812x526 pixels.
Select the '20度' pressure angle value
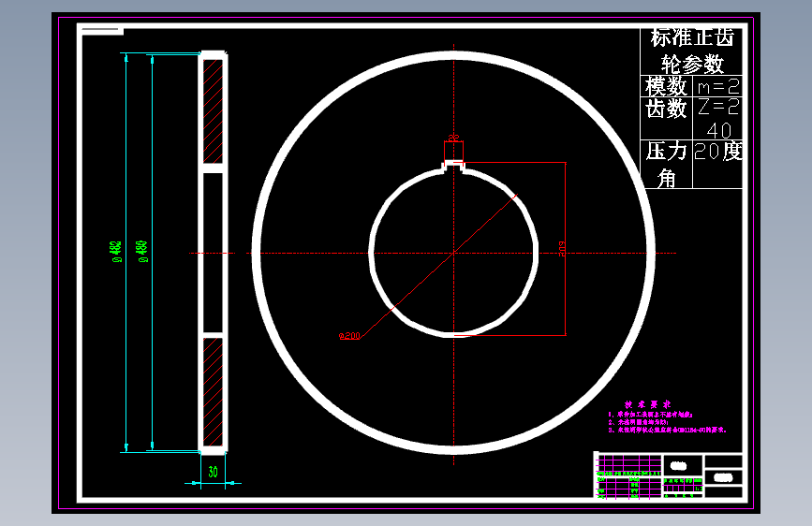click(x=717, y=152)
